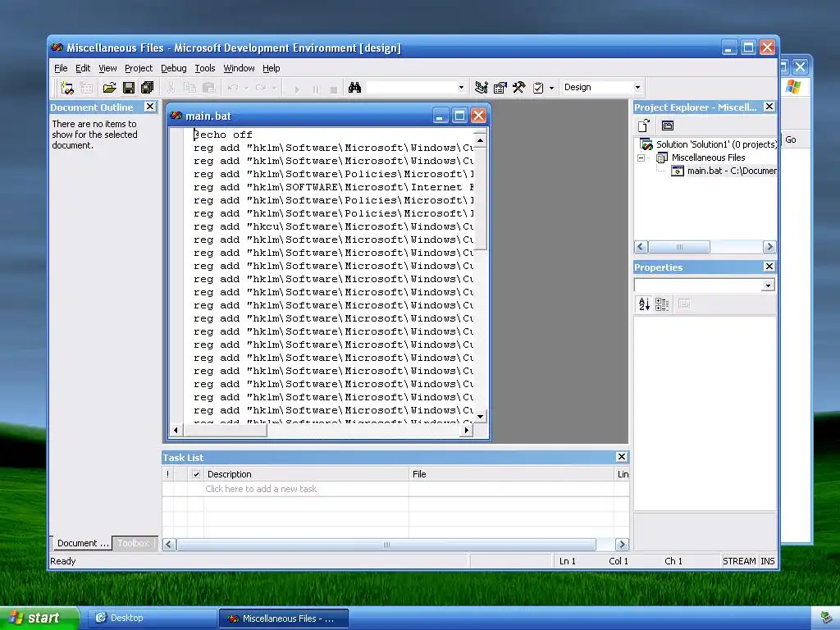This screenshot has width=840, height=630.
Task: Close the Properties panel
Action: point(769,267)
